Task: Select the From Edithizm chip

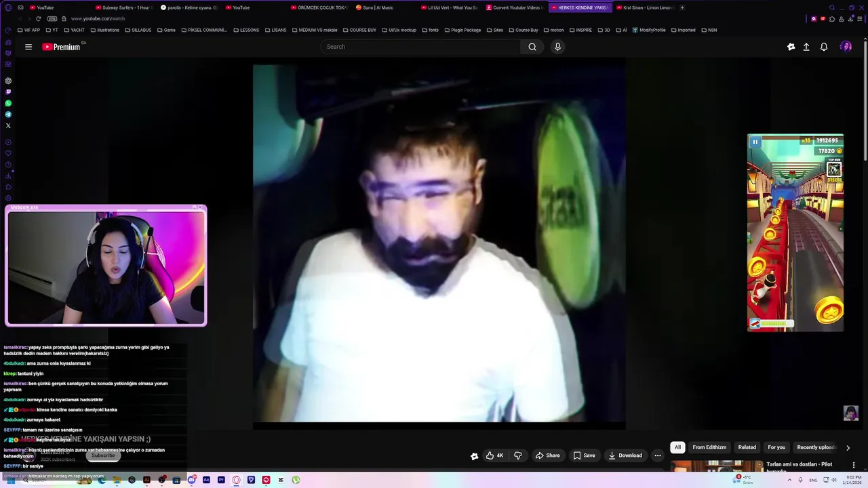Action: (709, 447)
